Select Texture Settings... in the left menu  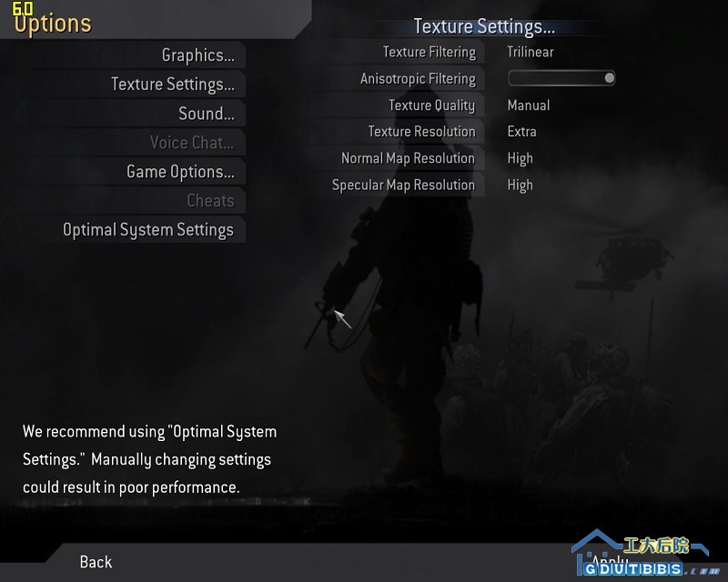tap(172, 85)
